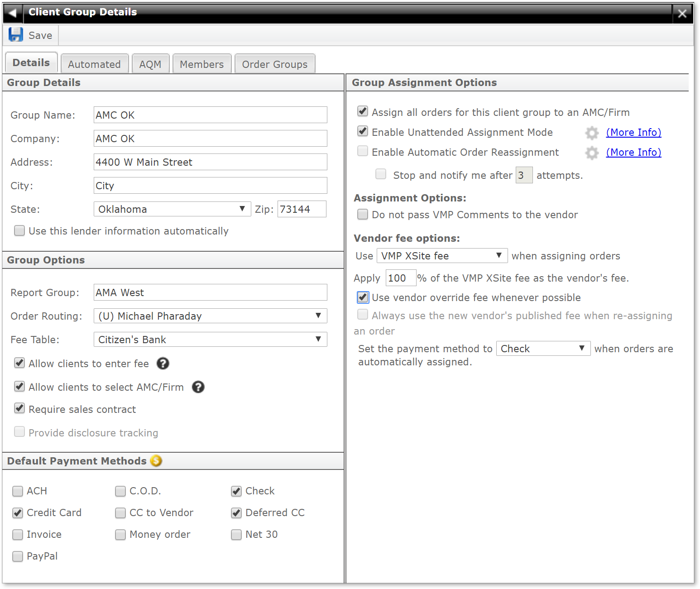This screenshot has height=589, width=700.
Task: Open gear settings for Unattended Assignment Mode
Action: [592, 133]
